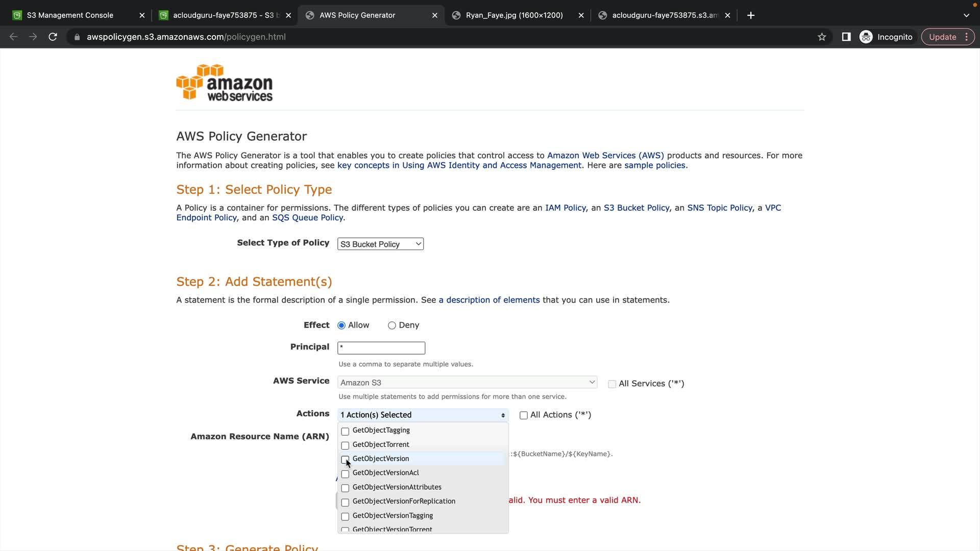Switch to the Ryan_Faye.jpg tab
Viewport: 980px width, 551px height.
[514, 15]
